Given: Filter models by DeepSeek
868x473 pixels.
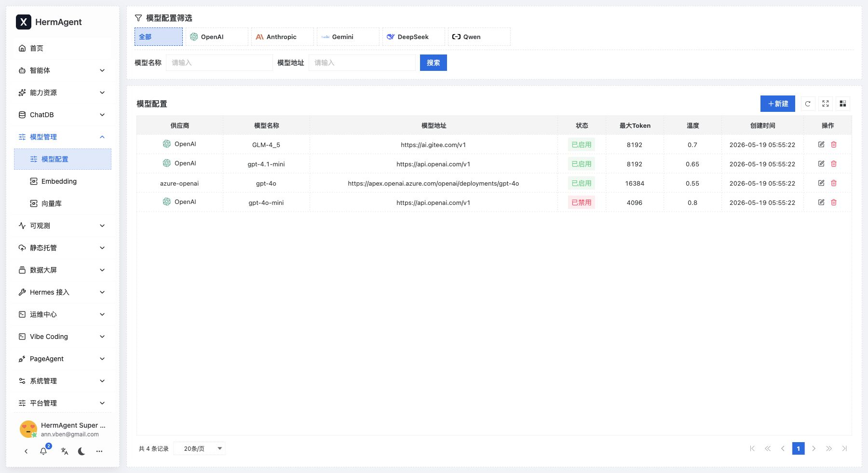Looking at the screenshot, I should tap(414, 37).
